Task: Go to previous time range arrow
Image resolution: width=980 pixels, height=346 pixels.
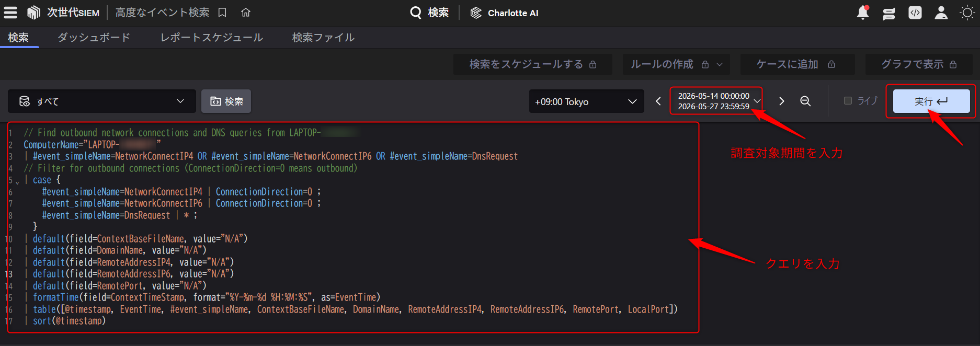Action: pos(658,101)
